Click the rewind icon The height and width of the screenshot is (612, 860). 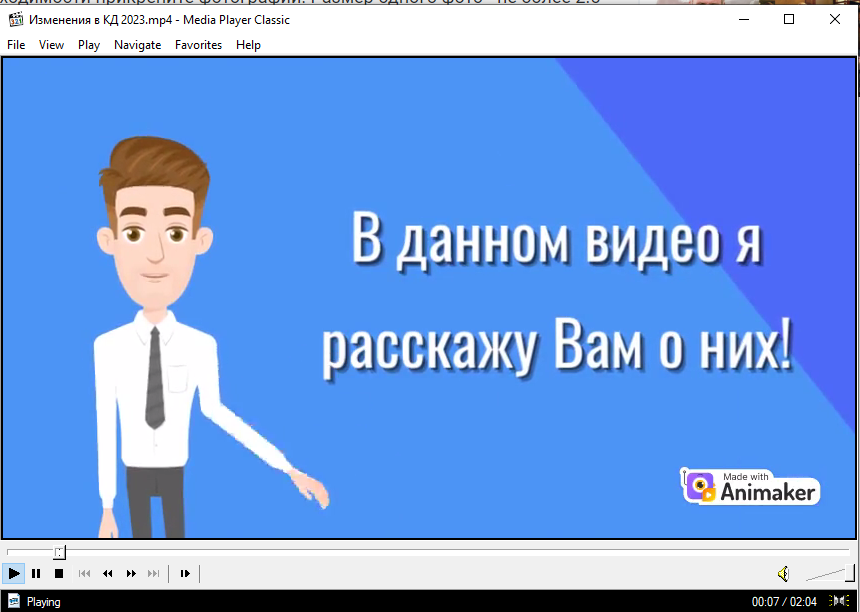pos(107,573)
